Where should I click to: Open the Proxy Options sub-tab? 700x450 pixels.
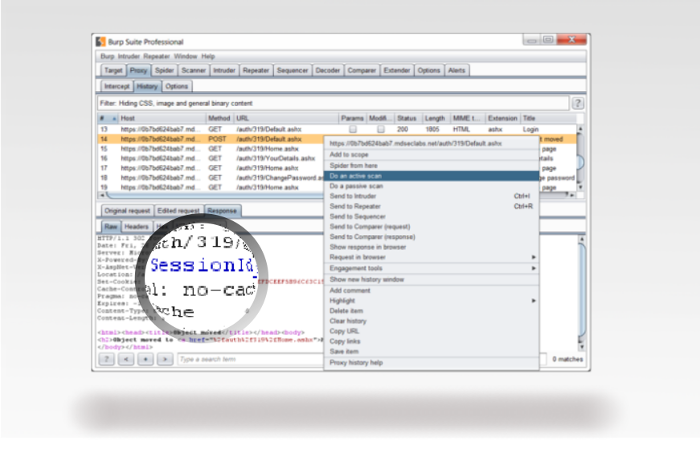pyautogui.click(x=176, y=86)
